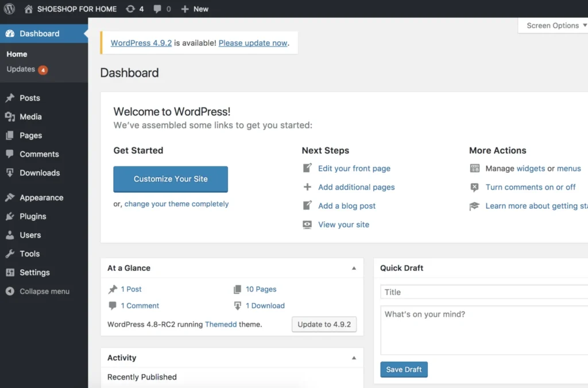Open the Appearance menu item
Screen dimensions: 588x388
tap(41, 198)
